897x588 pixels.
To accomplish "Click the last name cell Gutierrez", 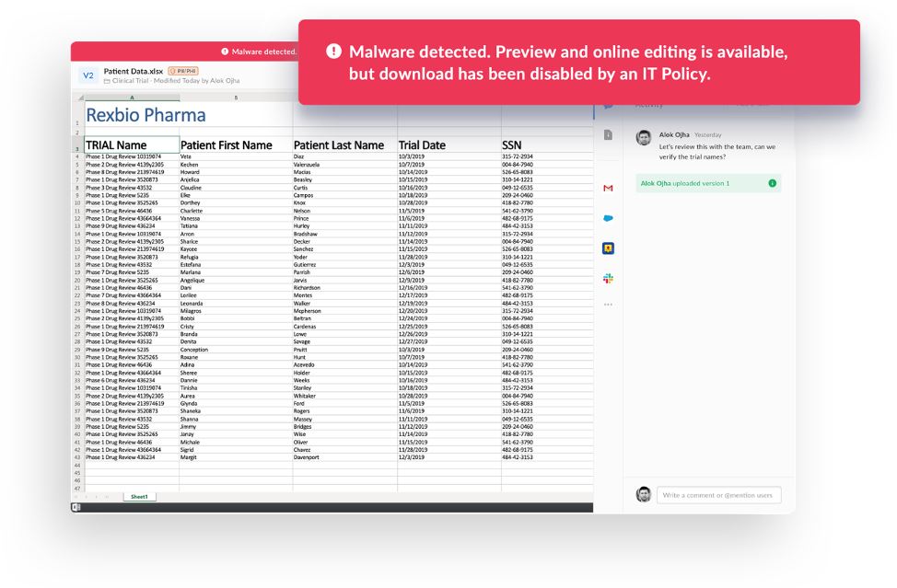I will (x=345, y=265).
